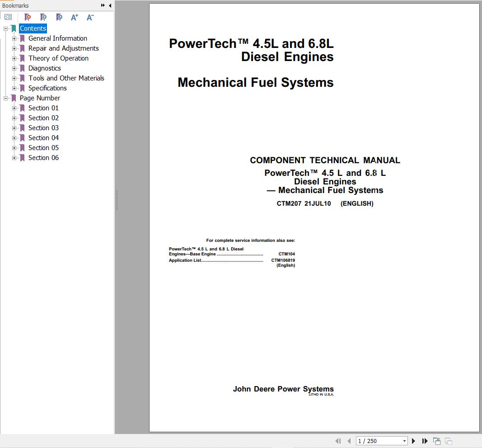Expand the General Information bookmark

14,38
